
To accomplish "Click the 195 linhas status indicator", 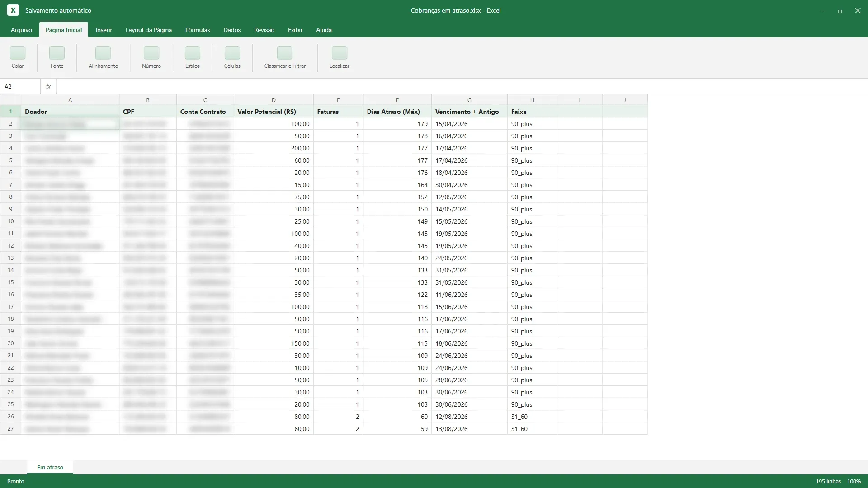I will click(828, 481).
